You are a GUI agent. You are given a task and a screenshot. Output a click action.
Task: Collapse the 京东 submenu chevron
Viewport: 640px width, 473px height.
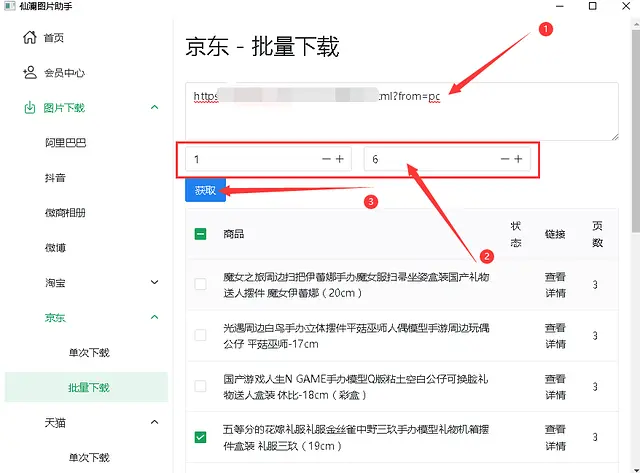pos(155,317)
